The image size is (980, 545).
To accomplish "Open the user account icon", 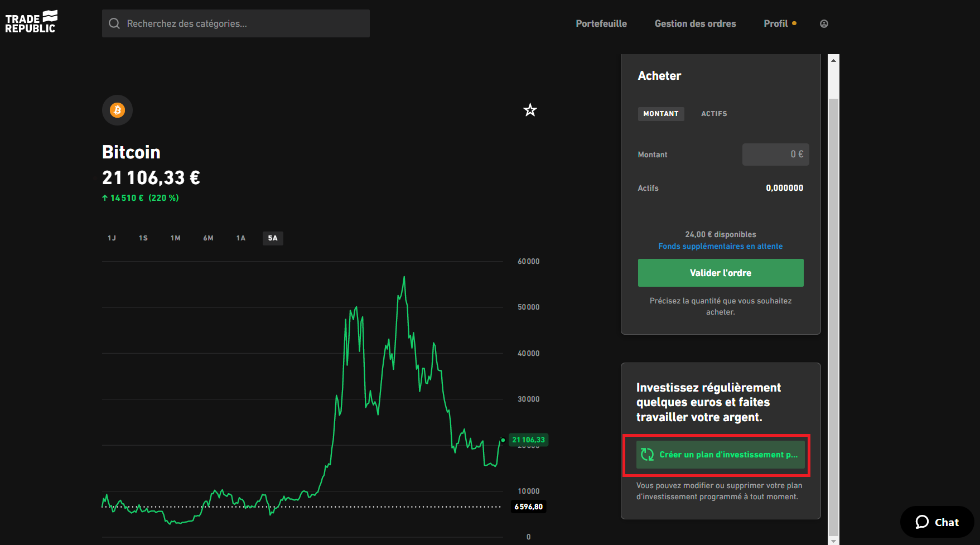I will (x=824, y=23).
